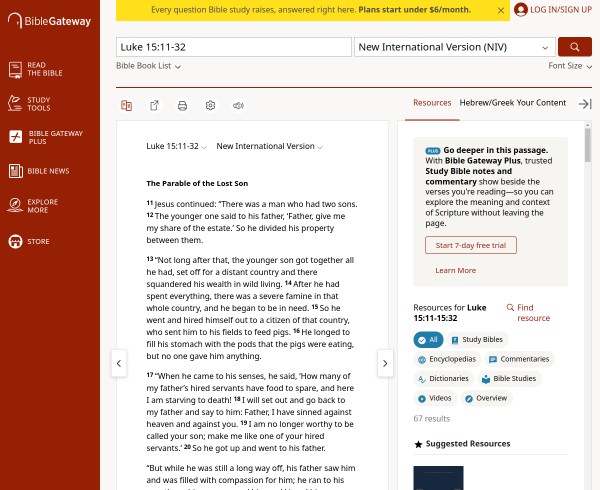Open the Explore More compass icon
Image resolution: width=600 pixels, height=490 pixels.
(15, 205)
